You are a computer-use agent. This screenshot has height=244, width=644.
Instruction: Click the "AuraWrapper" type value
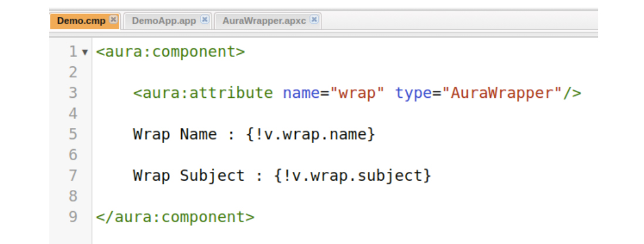pos(501,93)
